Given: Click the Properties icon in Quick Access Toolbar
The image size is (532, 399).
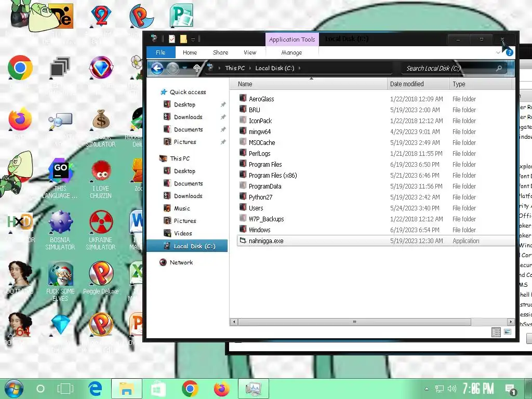Looking at the screenshot, I should [172, 39].
